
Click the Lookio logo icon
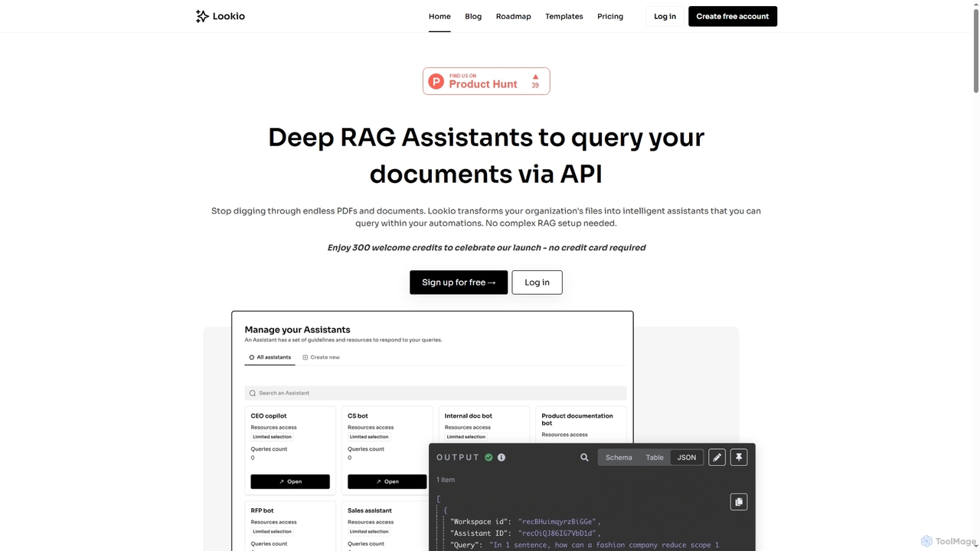202,16
